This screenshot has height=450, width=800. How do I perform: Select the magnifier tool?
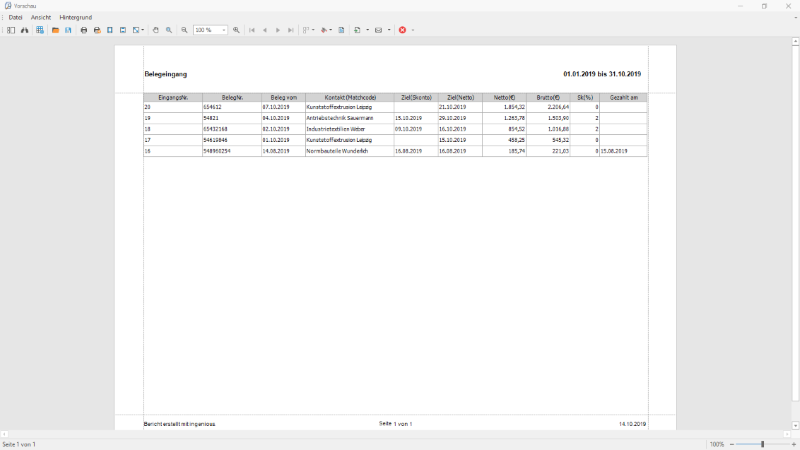(x=169, y=30)
